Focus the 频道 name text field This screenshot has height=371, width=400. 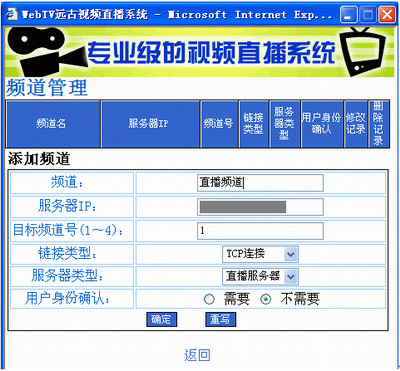(x=260, y=183)
